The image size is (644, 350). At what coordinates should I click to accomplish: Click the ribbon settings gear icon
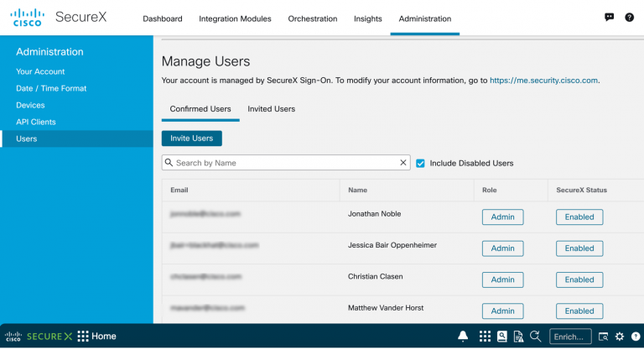point(620,337)
